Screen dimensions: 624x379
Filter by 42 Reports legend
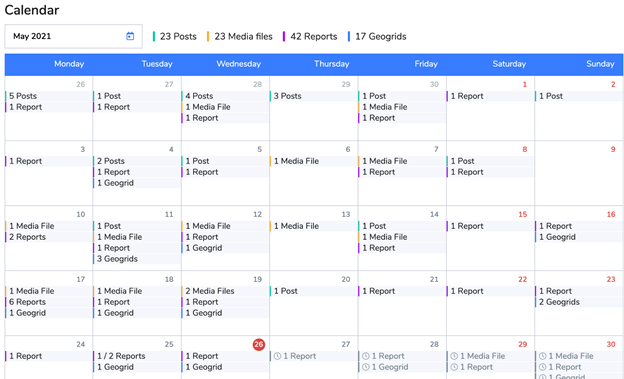click(x=310, y=37)
